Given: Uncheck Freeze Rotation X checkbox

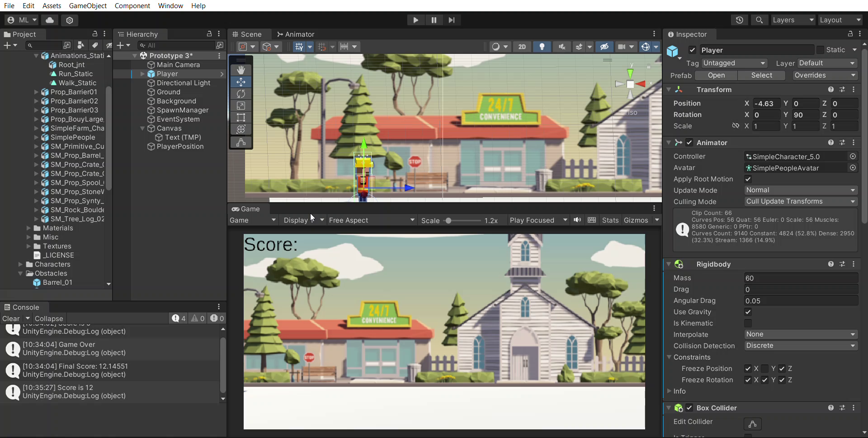Looking at the screenshot, I should coord(748,380).
